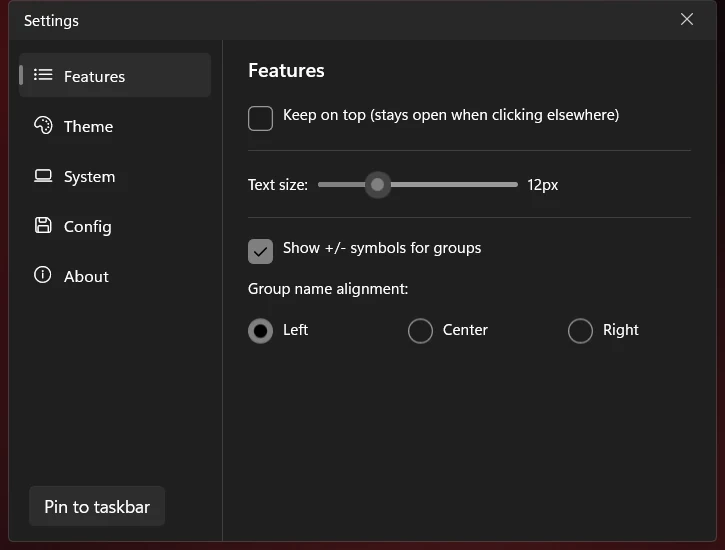This screenshot has height=550, width=725.
Task: Open the About page label
Action: pos(86,276)
